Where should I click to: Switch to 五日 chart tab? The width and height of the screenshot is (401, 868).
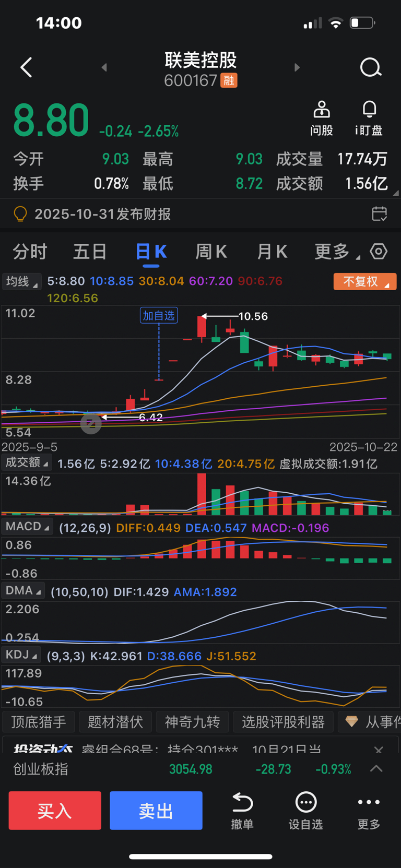click(90, 252)
